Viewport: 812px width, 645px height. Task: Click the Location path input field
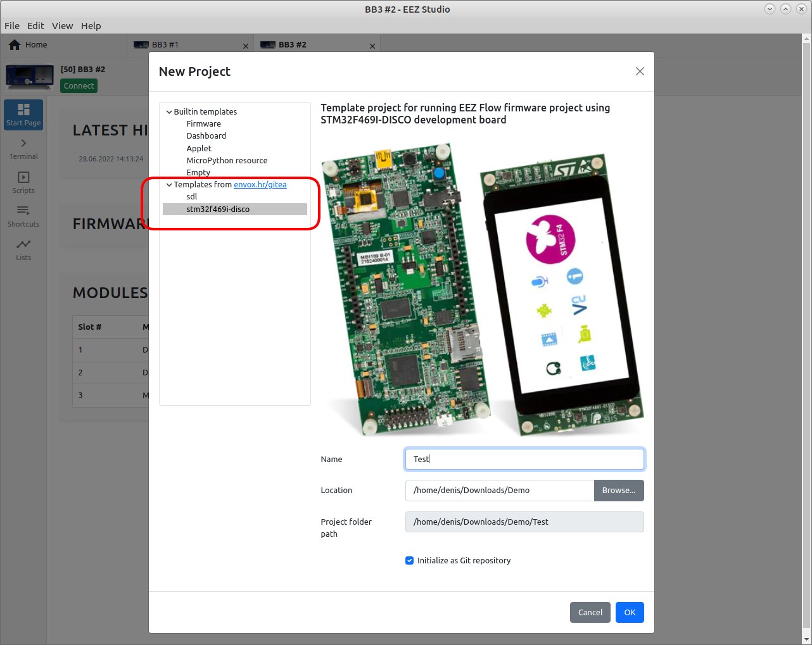point(500,491)
